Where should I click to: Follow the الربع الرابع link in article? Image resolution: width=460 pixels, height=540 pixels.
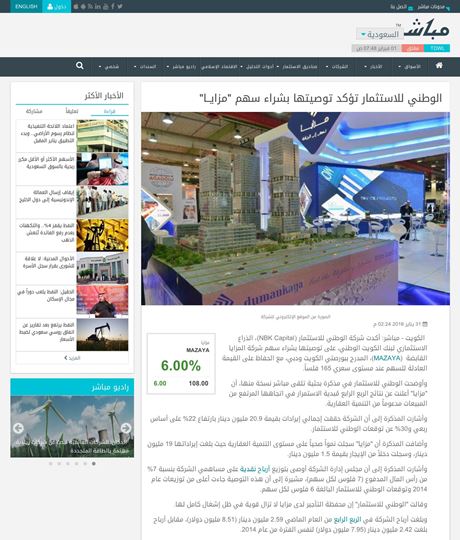tap(347, 519)
